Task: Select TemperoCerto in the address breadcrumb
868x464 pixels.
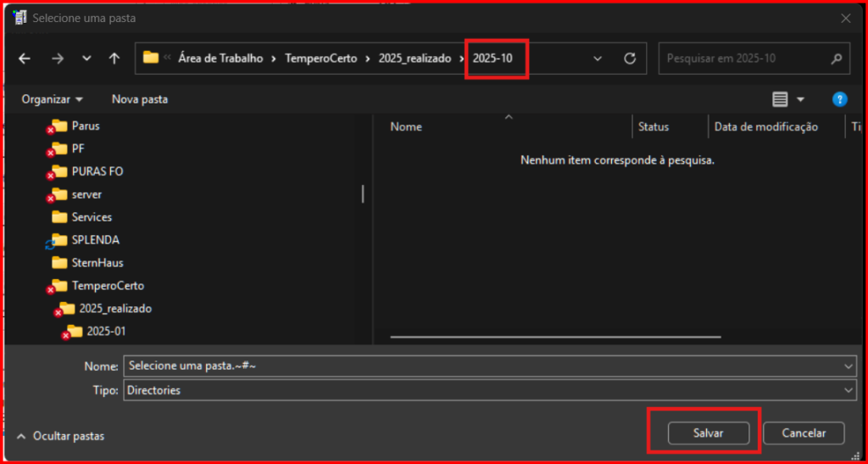Action: coord(320,59)
